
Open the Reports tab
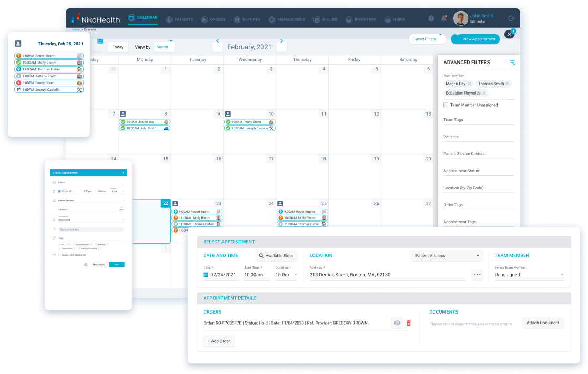[247, 19]
